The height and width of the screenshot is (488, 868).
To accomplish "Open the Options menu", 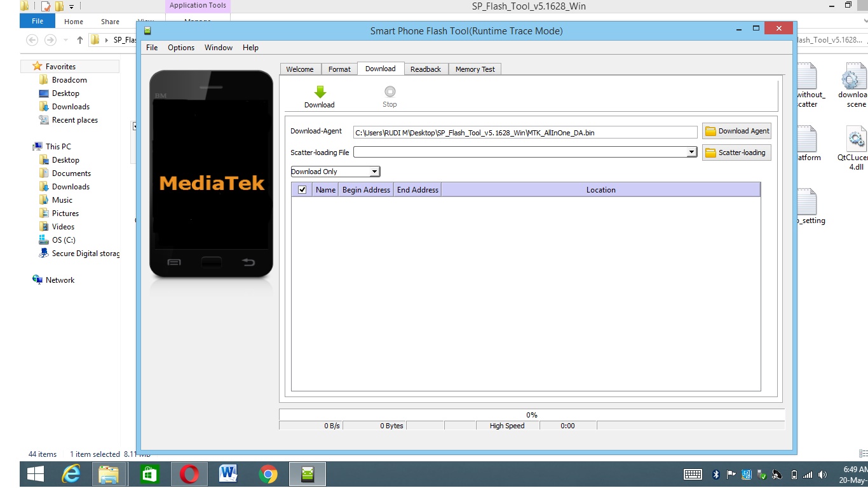I will click(x=181, y=48).
